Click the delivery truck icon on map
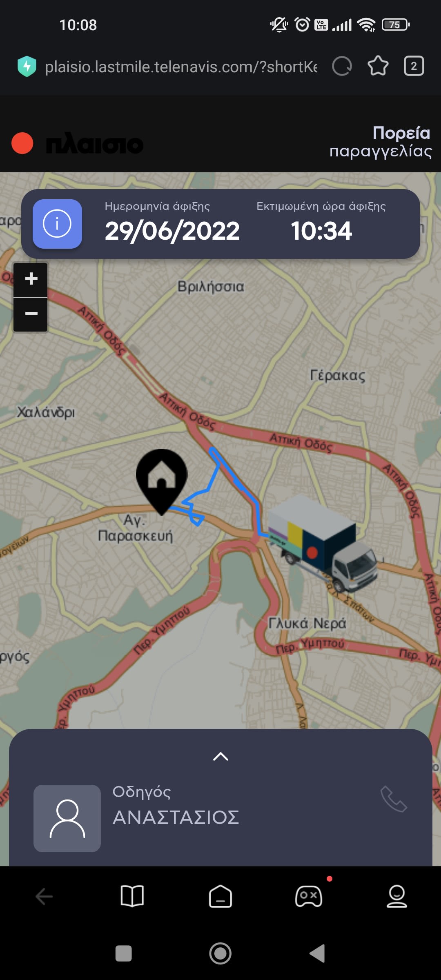The image size is (441, 980). pyautogui.click(x=323, y=543)
